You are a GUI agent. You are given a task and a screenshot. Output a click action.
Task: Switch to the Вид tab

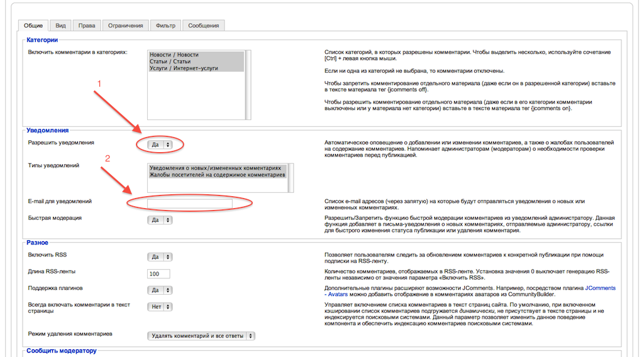60,26
